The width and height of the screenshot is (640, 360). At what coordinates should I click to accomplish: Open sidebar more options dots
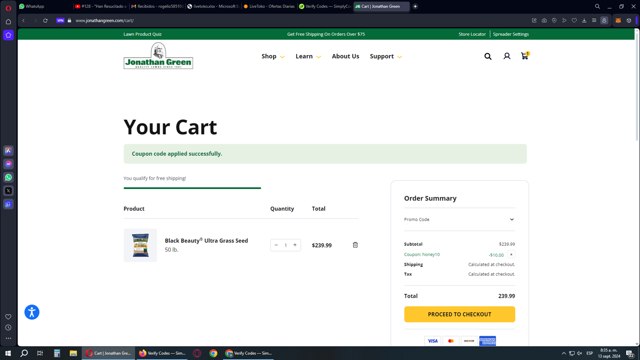click(8, 338)
